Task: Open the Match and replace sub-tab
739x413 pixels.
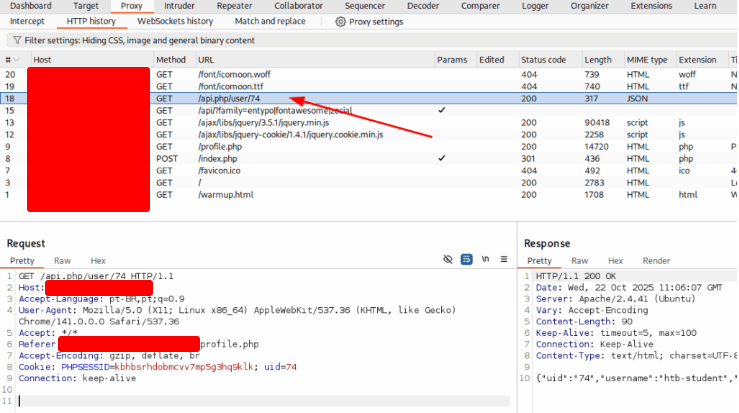Action: pyautogui.click(x=270, y=21)
